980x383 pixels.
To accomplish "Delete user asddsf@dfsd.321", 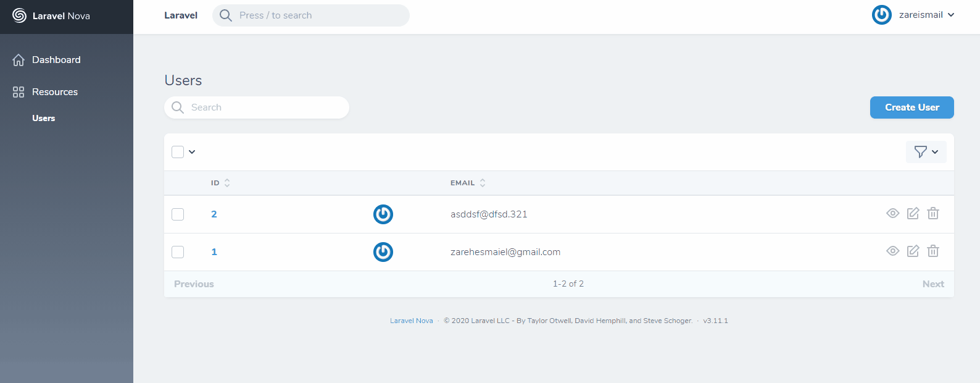I will (x=933, y=213).
